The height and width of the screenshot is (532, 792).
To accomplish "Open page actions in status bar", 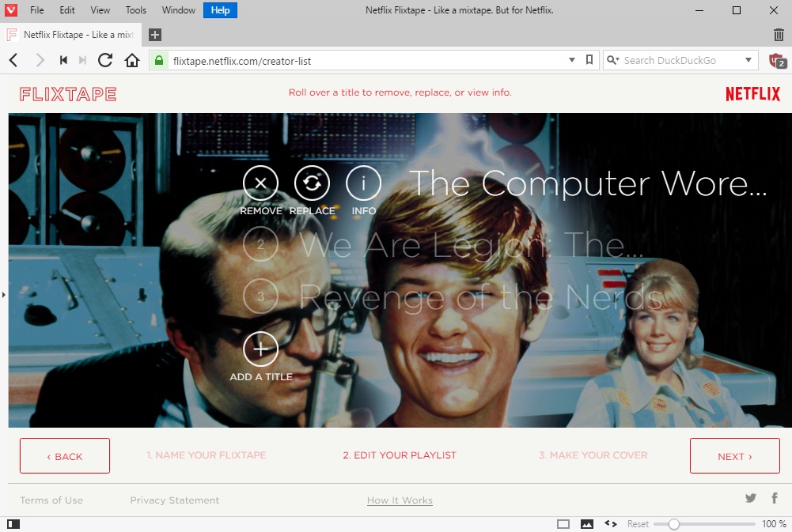I will [611, 524].
